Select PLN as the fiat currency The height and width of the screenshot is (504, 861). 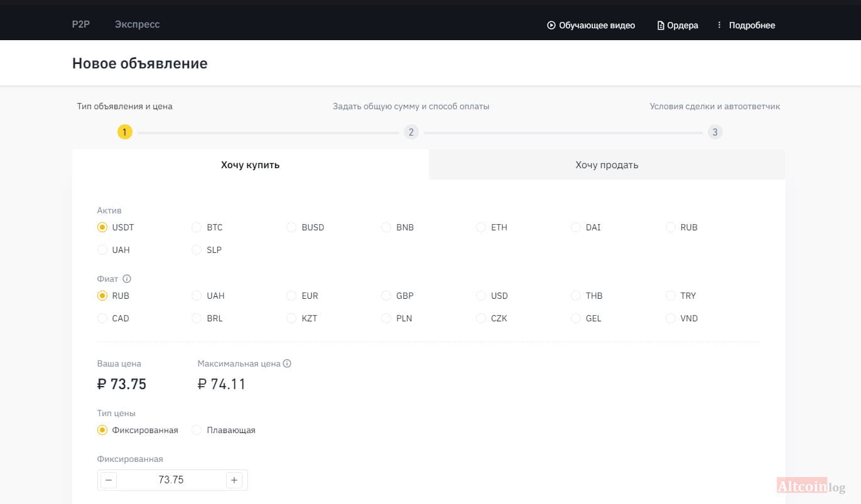coord(397,318)
